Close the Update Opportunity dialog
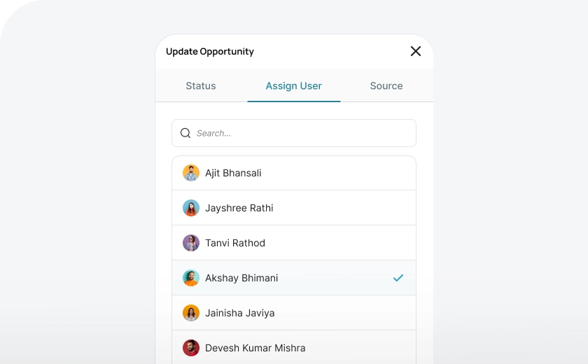Viewport: 588px width, 364px height. 416,51
